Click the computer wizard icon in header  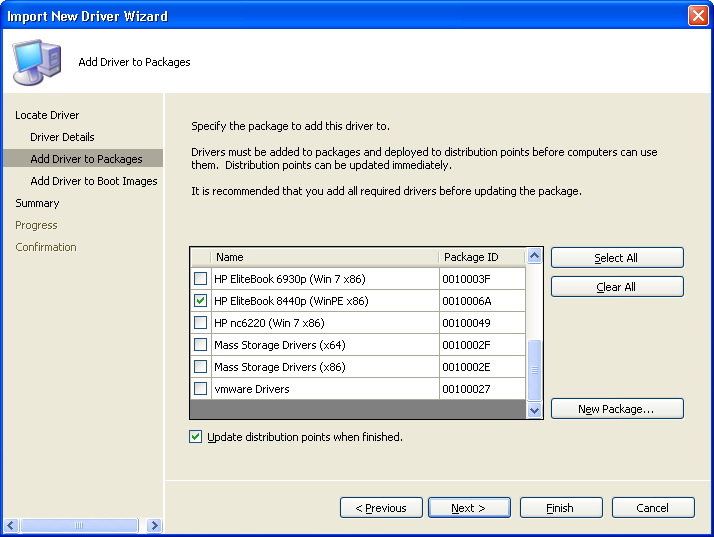tap(36, 62)
